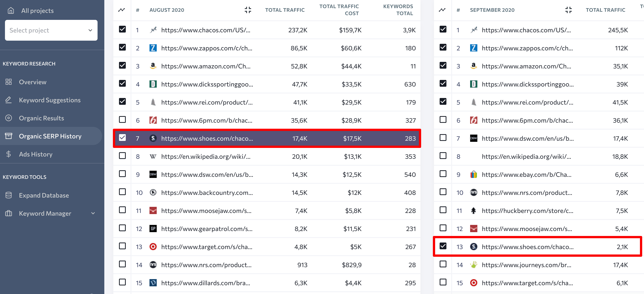The image size is (644, 294).
Task: Click the August 2020 trend chart icon
Action: [121, 10]
